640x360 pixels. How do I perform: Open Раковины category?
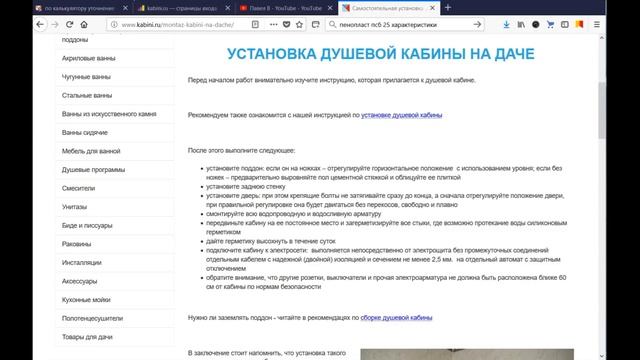click(76, 244)
